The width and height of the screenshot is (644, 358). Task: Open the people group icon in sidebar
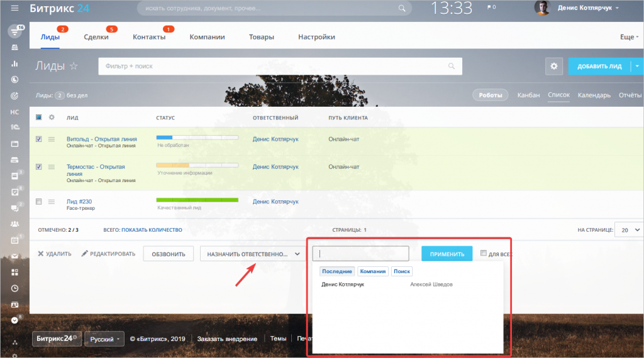(15, 224)
